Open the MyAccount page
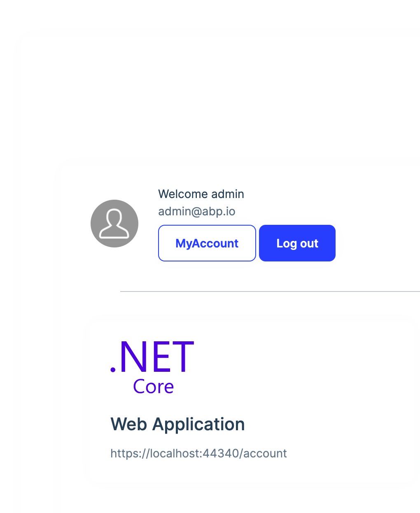 coord(207,243)
